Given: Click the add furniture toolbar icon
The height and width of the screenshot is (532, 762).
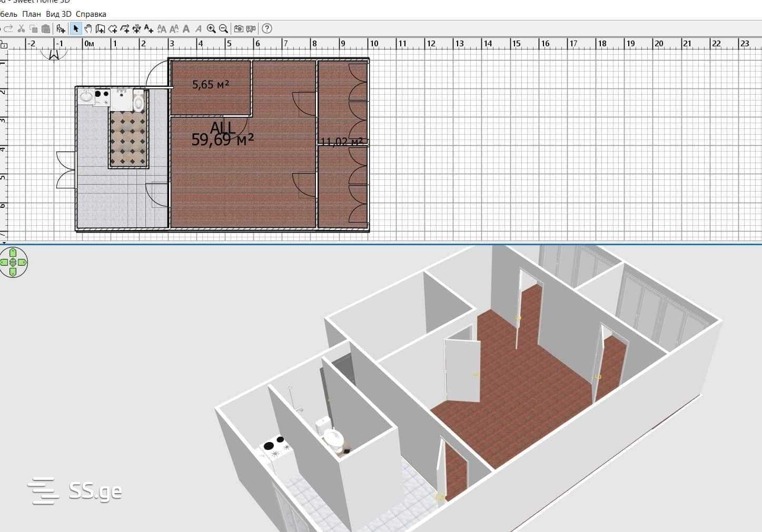Looking at the screenshot, I should 61,29.
